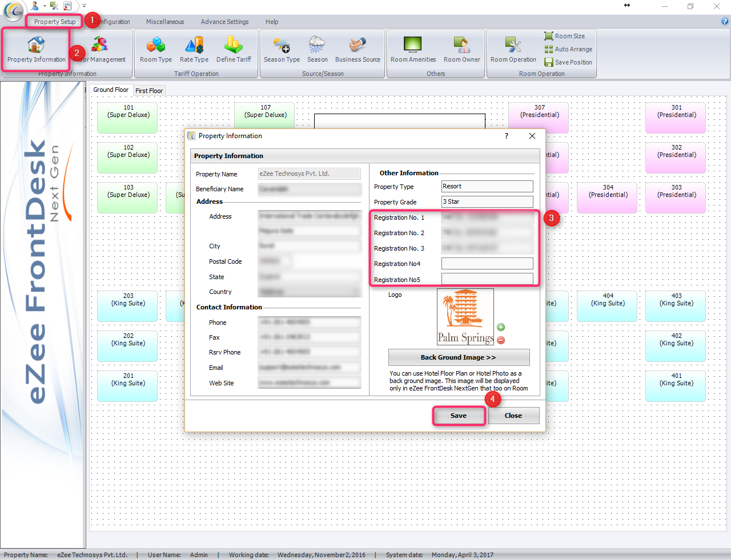Open the Advance Settings tab

(224, 22)
